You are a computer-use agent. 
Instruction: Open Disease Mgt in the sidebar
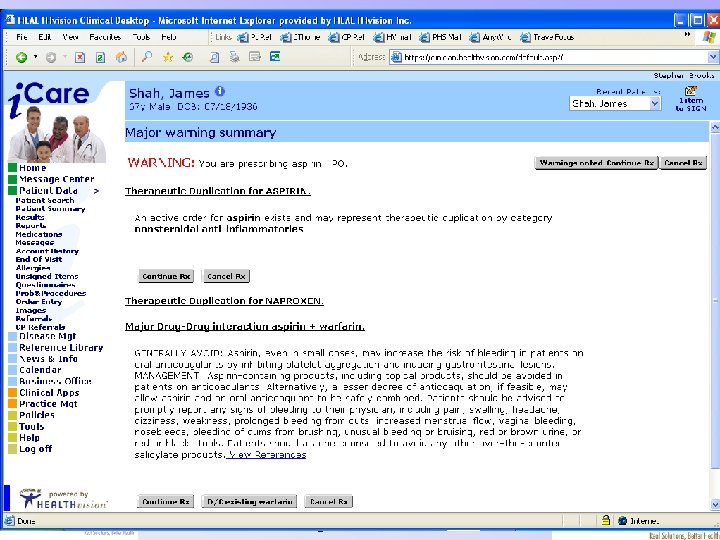pos(47,336)
